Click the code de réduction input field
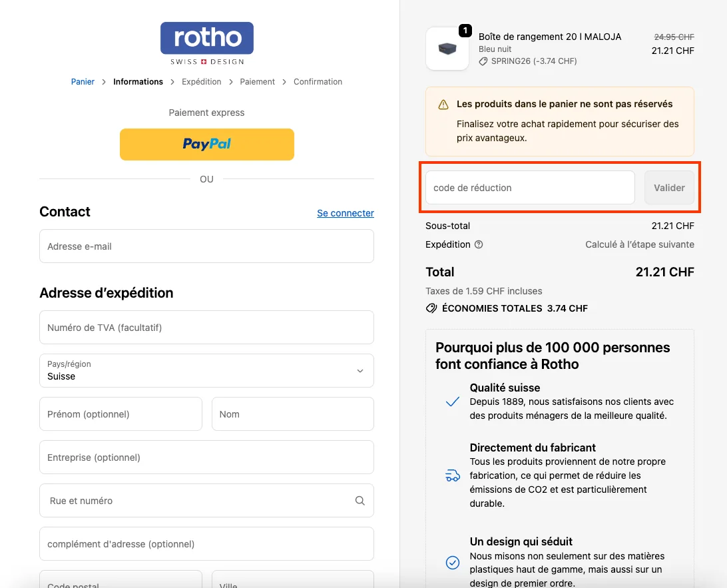Screen dimensions: 727x588 [529, 187]
